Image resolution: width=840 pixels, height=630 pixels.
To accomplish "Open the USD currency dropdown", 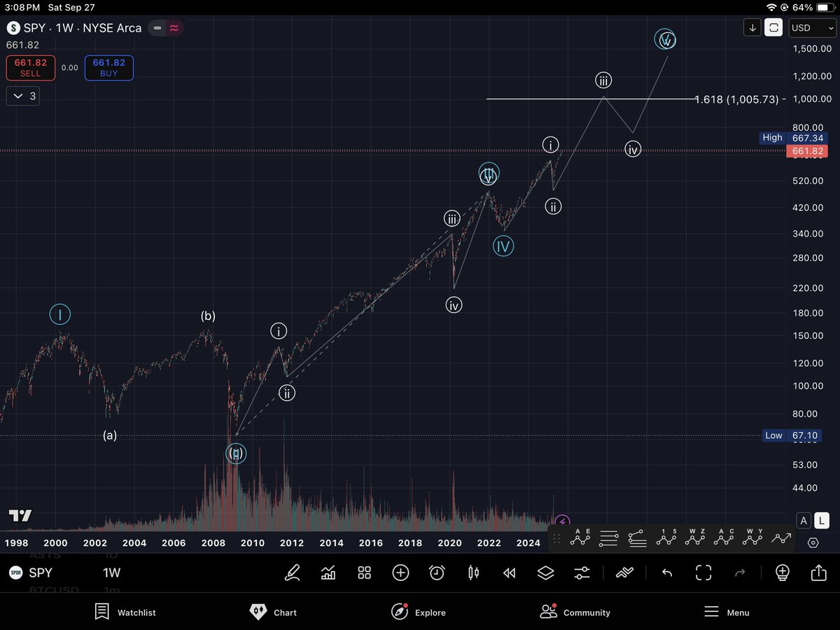I will coord(811,28).
